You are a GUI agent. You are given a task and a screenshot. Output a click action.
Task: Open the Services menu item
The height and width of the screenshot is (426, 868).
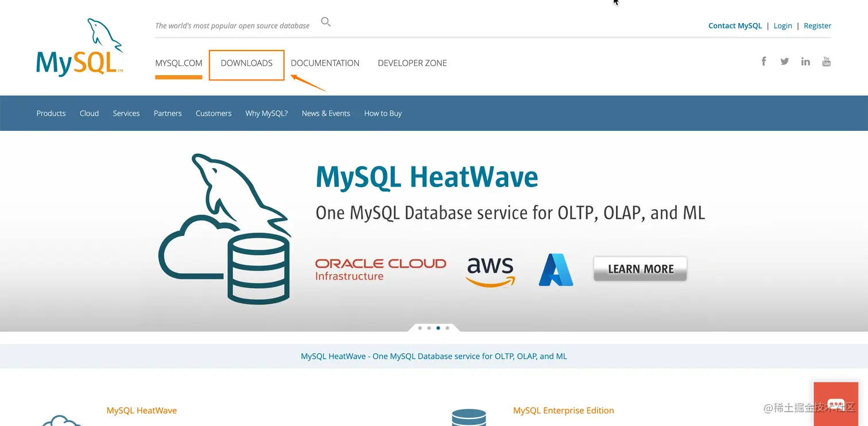click(126, 113)
